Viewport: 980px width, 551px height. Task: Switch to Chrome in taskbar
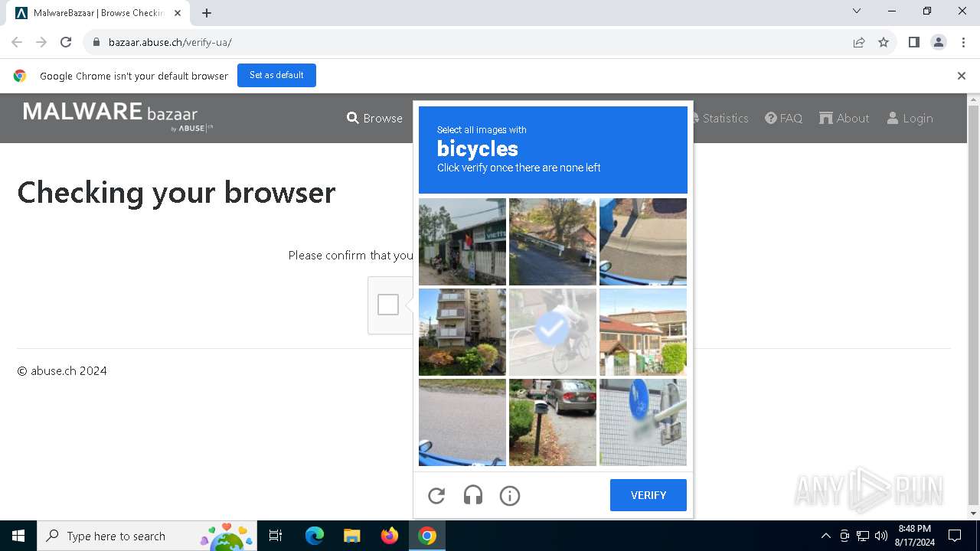(427, 536)
